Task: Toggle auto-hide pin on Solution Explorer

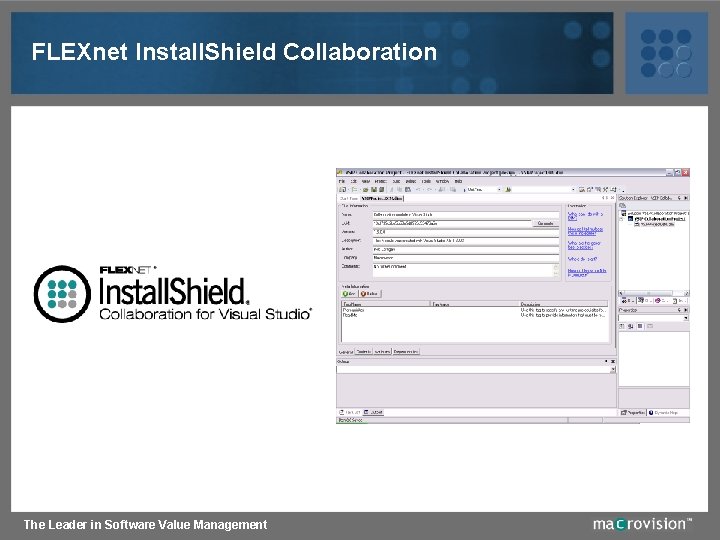Action: pos(679,198)
